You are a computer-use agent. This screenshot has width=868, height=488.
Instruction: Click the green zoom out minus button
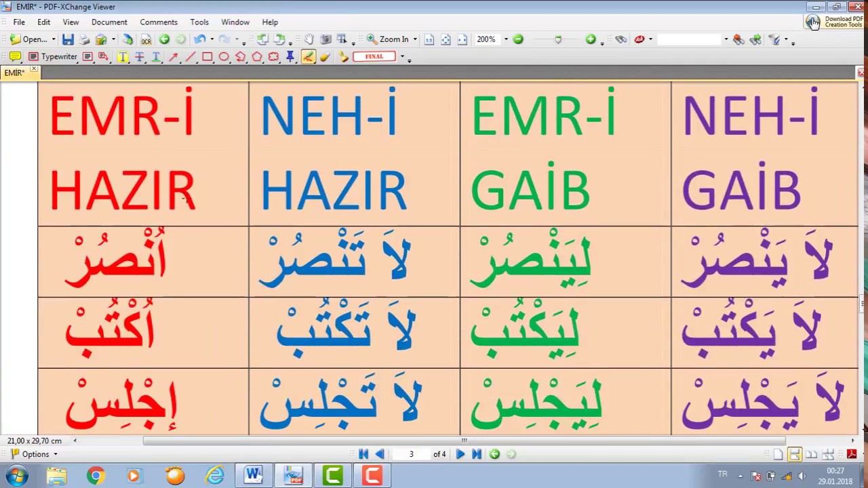(518, 39)
